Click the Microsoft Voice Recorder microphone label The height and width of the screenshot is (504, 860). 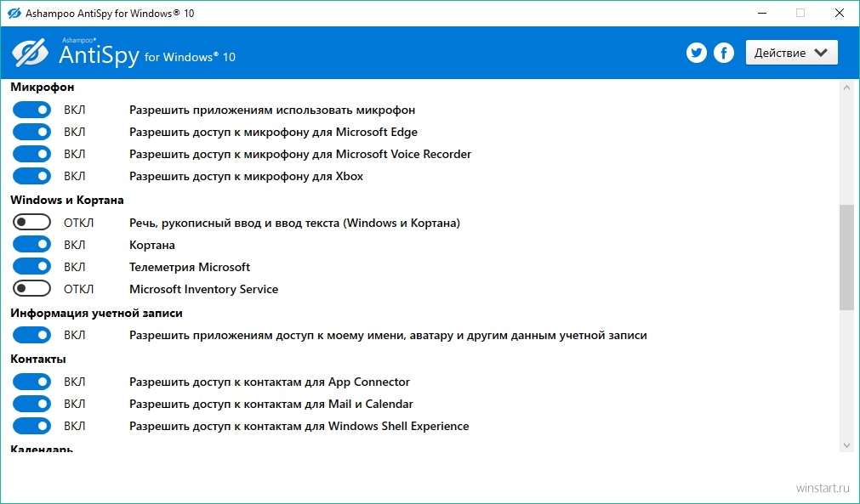300,155
